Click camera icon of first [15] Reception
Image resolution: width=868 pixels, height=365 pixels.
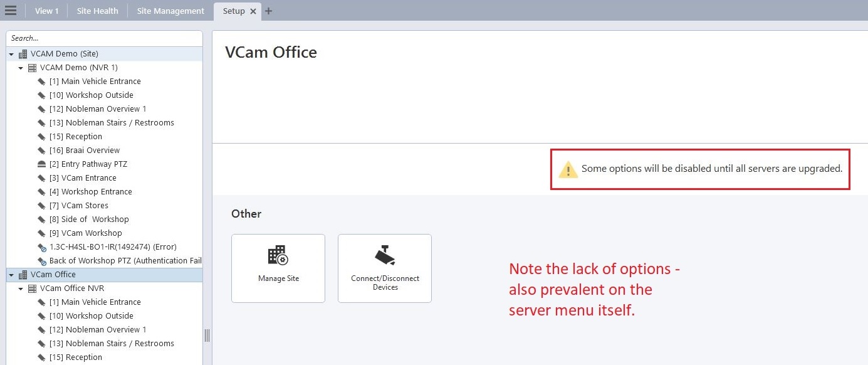tap(42, 137)
